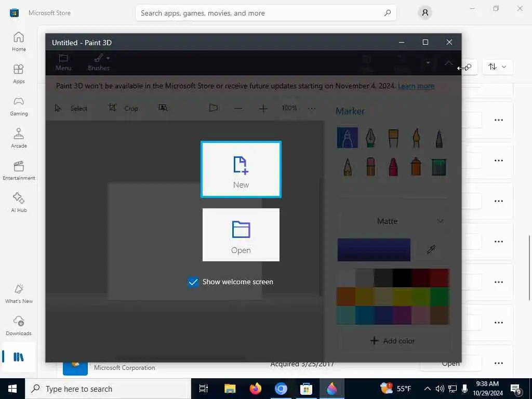The height and width of the screenshot is (399, 532).
Task: Show hidden system tray icons
Action: click(428, 389)
